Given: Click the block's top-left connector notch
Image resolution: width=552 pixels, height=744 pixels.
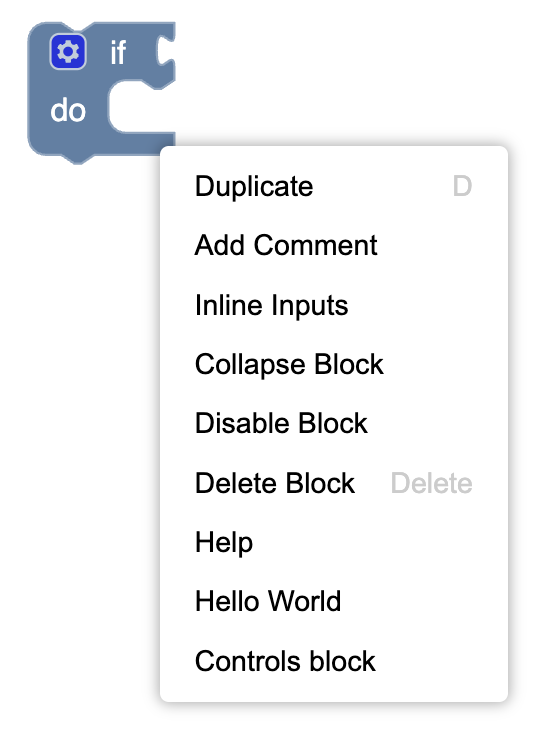Looking at the screenshot, I should [78, 27].
